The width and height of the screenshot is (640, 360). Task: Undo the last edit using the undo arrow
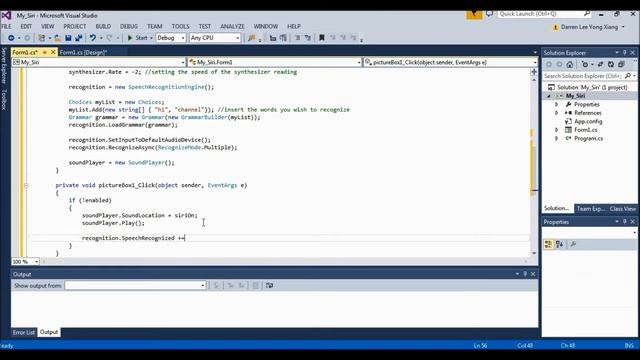[93, 38]
